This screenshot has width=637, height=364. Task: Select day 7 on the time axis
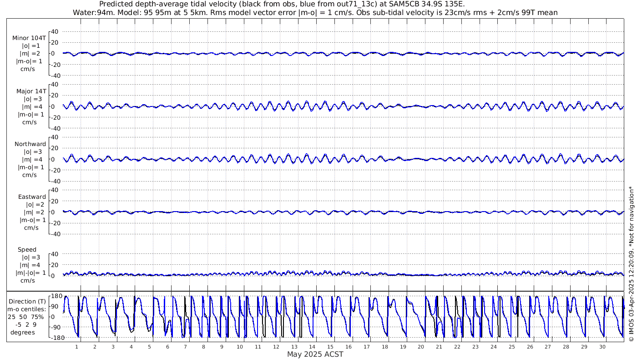186,347
